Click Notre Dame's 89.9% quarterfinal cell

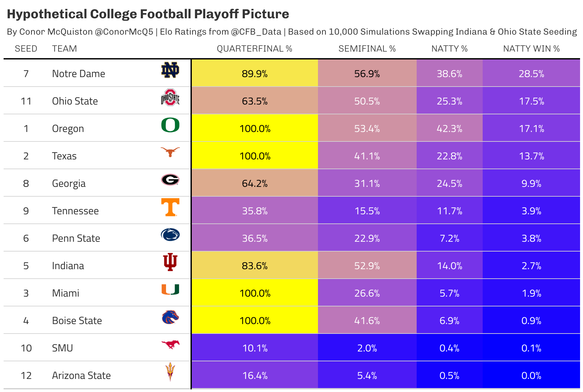[x=255, y=74]
